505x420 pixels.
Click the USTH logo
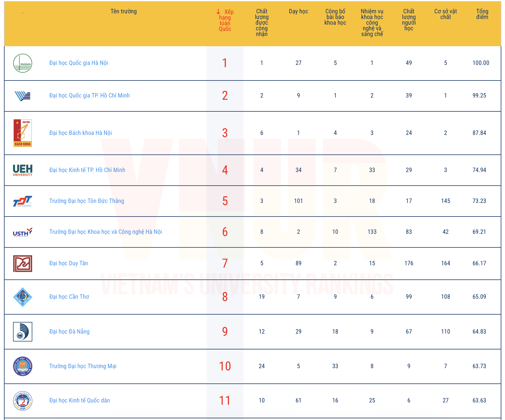[23, 232]
